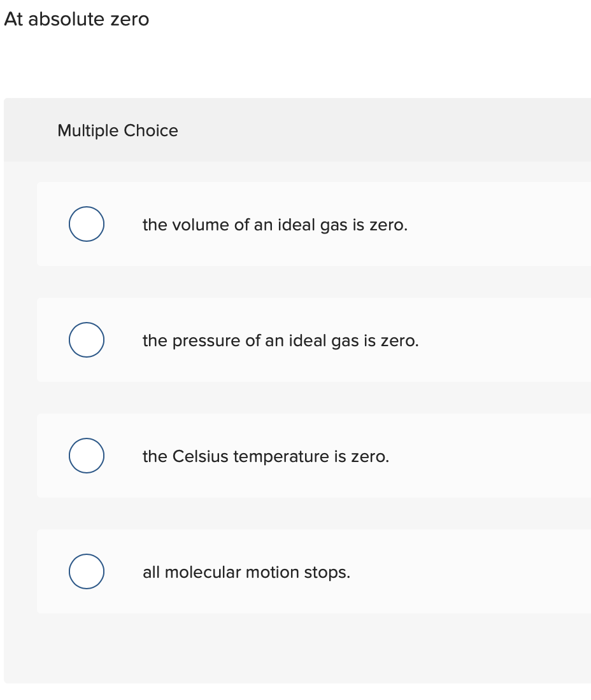Select the radio button for 'all molecular motion stops'
Image resolution: width=591 pixels, height=700 pixels.
(x=86, y=571)
